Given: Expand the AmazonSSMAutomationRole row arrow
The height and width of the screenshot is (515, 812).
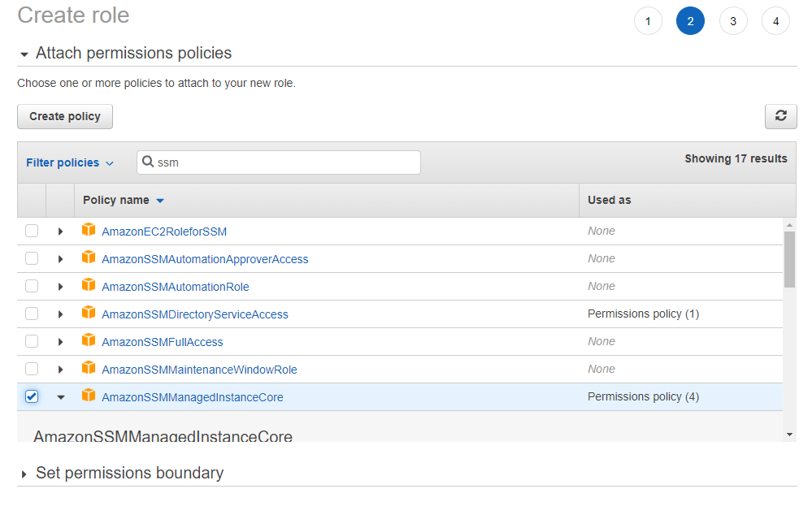Looking at the screenshot, I should coord(61,287).
